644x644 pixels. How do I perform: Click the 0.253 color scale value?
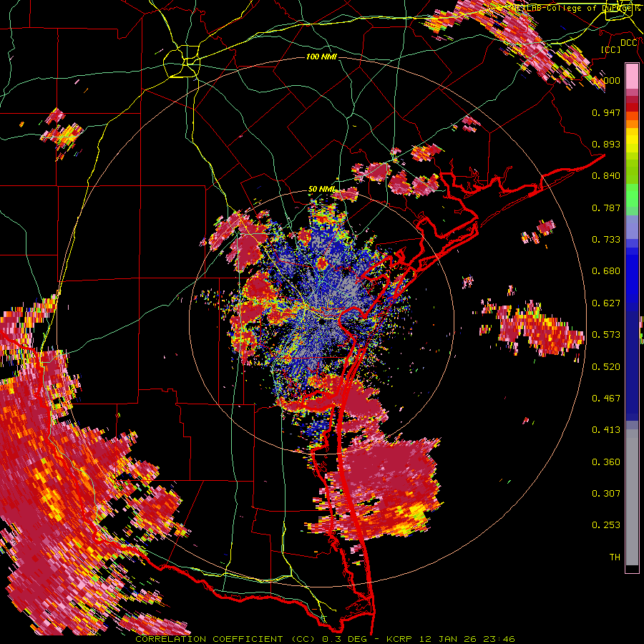pyautogui.click(x=606, y=525)
